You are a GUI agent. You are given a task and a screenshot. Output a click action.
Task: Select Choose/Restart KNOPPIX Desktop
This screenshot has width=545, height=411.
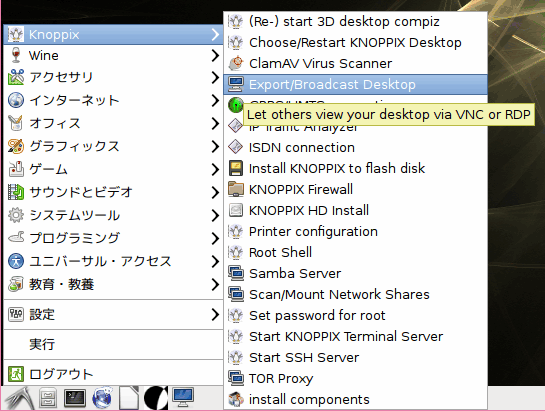tap(355, 42)
